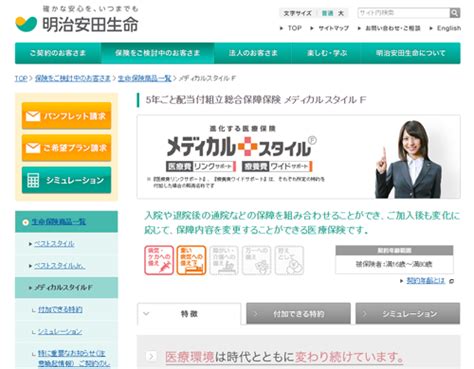The image size is (474, 369).
Task: Click the grey 介護への備え icon
Action: click(x=224, y=260)
